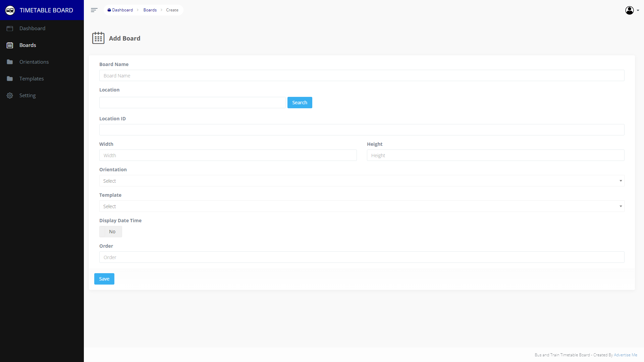Click into the Width input field
The image size is (644, 362).
click(228, 156)
